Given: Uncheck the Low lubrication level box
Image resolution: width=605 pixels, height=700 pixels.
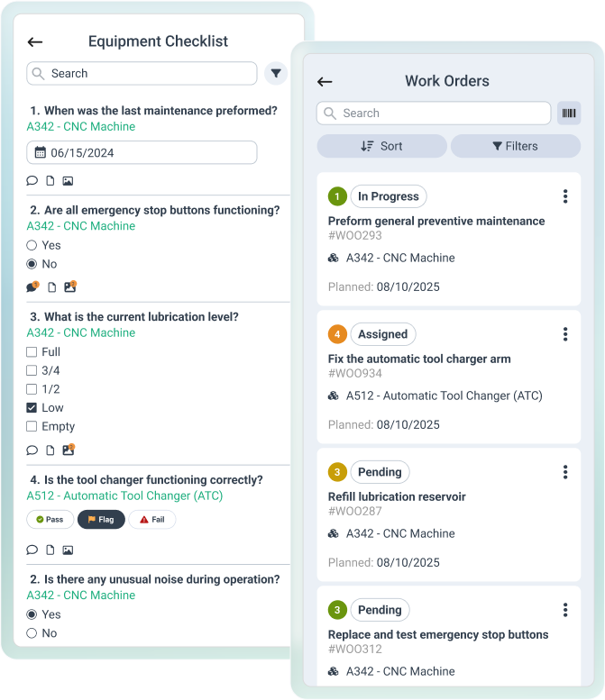Looking at the screenshot, I should [x=32, y=407].
